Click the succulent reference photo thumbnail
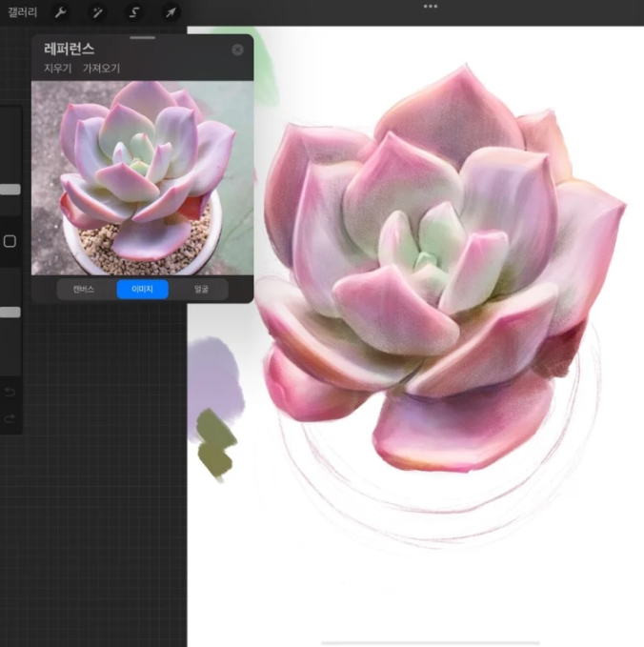This screenshot has height=647, width=644. pos(142,178)
